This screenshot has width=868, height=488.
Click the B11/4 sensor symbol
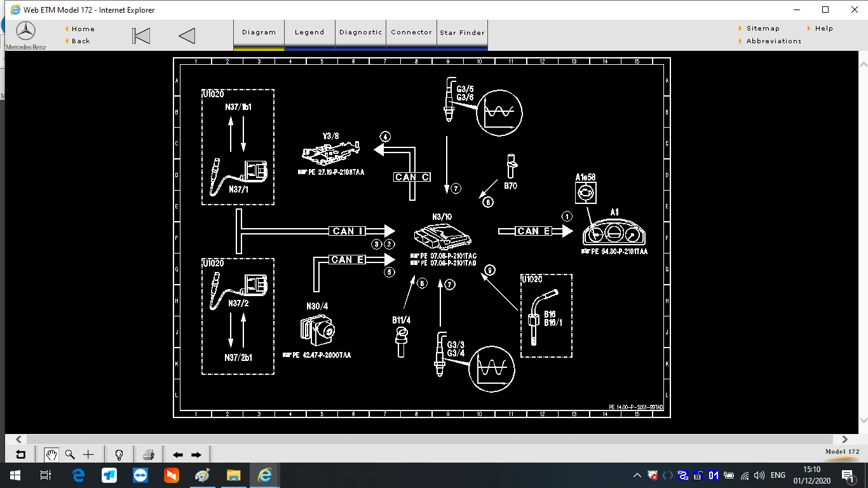pyautogui.click(x=401, y=342)
